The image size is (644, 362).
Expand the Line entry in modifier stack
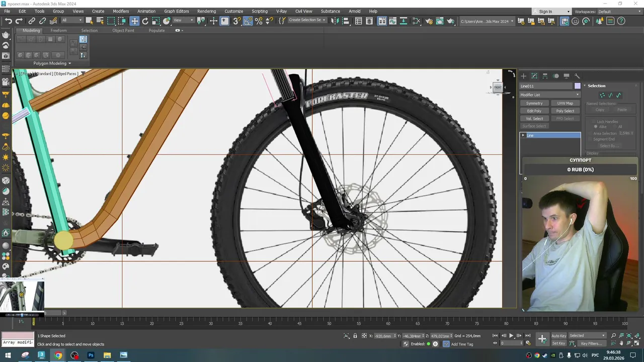523,135
